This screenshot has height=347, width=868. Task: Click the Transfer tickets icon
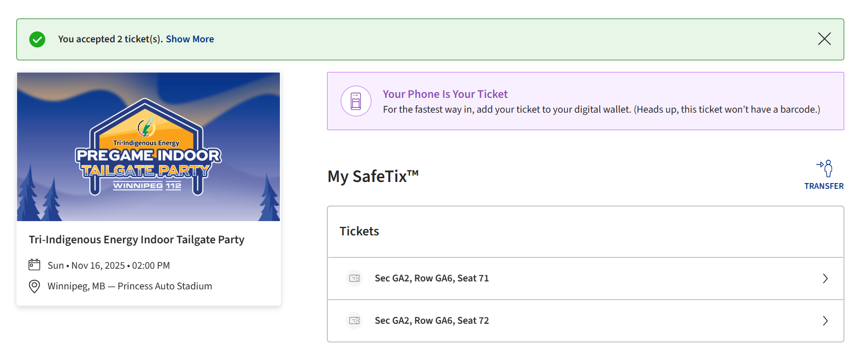pos(825,168)
